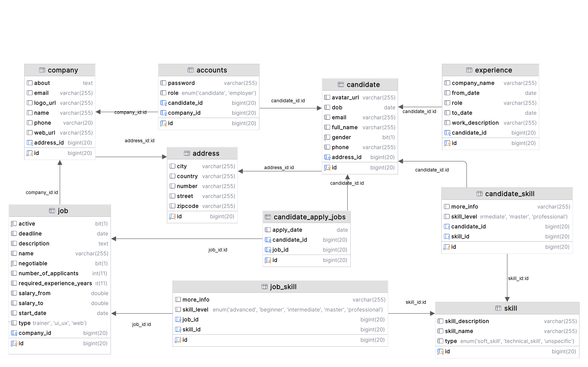
Task: Click foreign key icon of experience candidate_id
Action: tap(447, 133)
